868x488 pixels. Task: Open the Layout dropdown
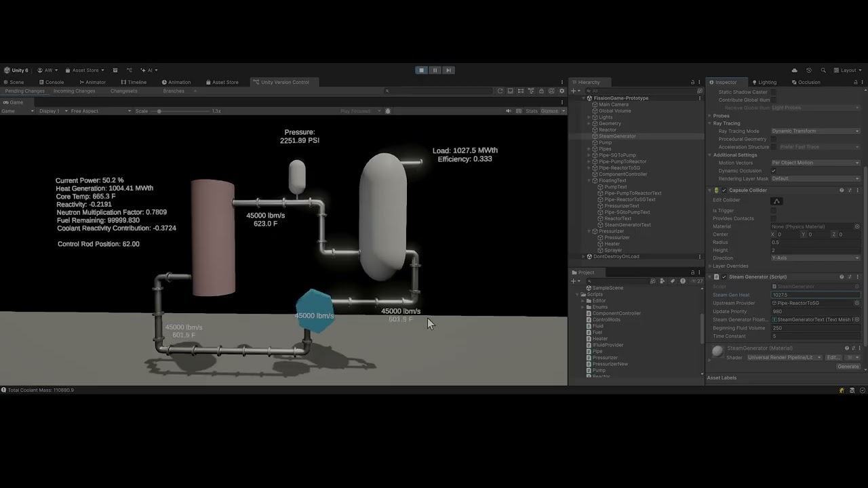848,70
